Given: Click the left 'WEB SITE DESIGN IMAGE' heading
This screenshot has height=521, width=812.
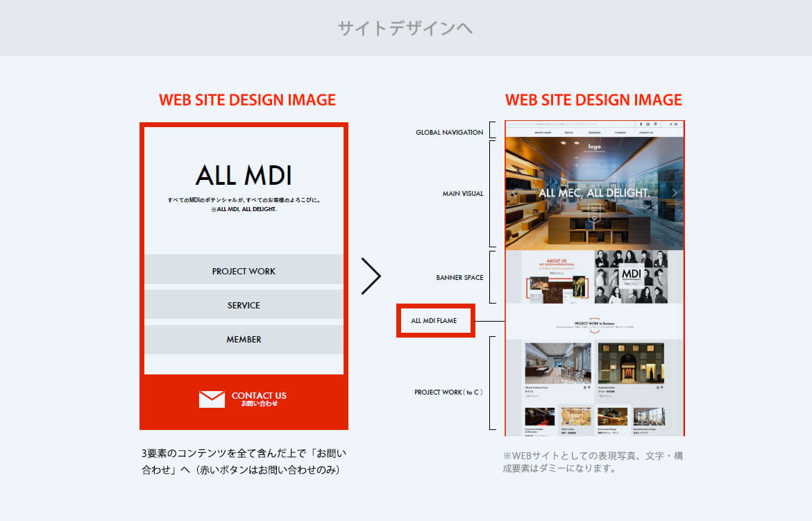Looking at the screenshot, I should tap(247, 99).
